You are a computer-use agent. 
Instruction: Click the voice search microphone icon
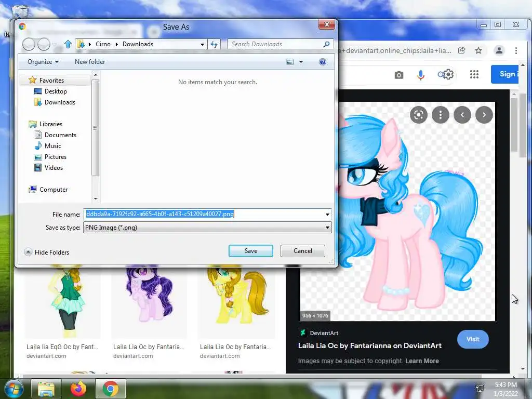tap(421, 75)
